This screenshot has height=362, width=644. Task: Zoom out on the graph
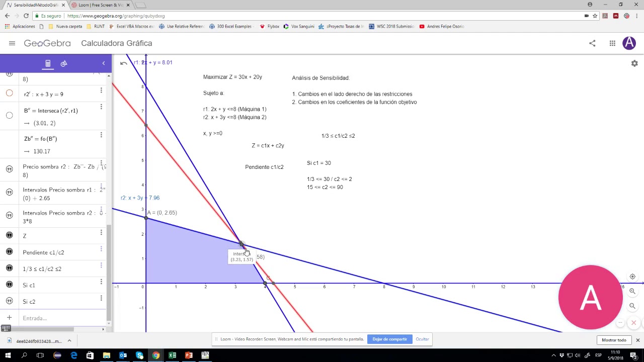pos(632,306)
